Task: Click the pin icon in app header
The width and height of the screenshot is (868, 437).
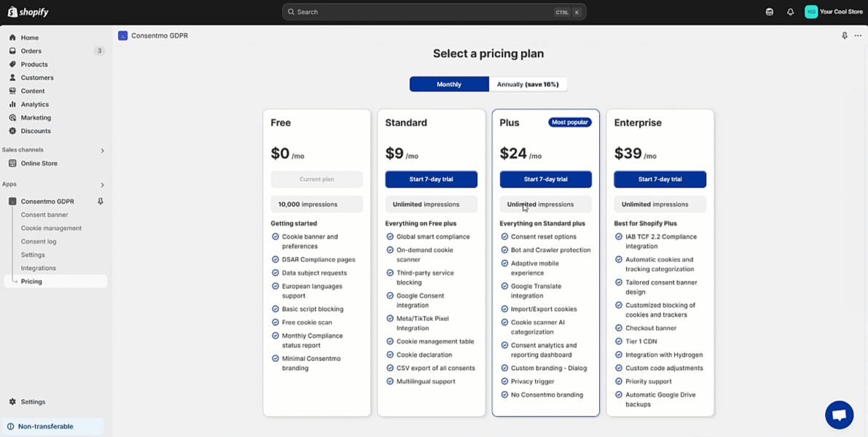Action: (x=845, y=36)
